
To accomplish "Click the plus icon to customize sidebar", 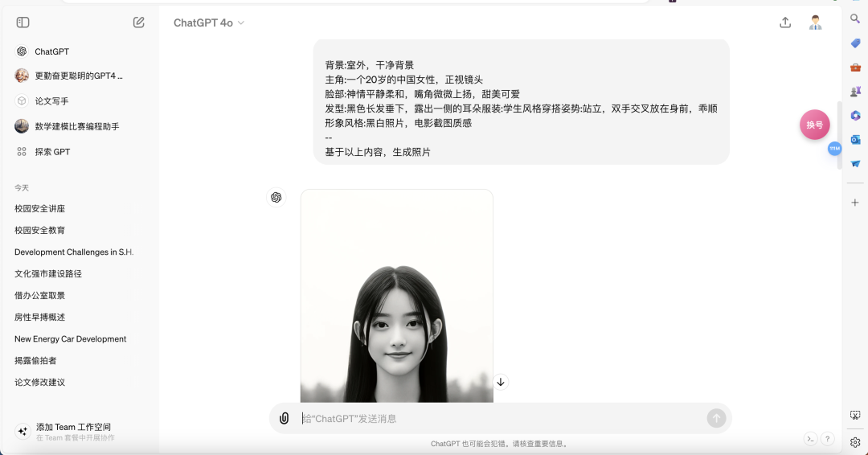I will click(x=855, y=203).
